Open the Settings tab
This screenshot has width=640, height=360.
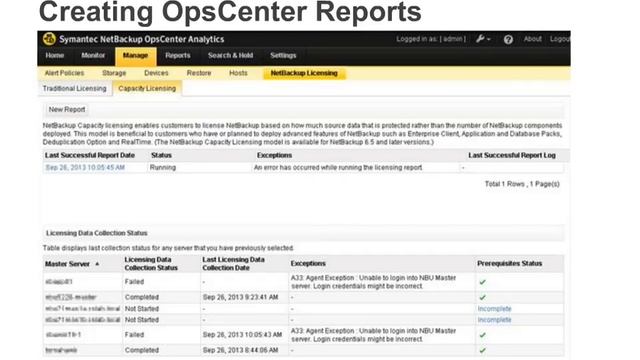[x=283, y=56]
